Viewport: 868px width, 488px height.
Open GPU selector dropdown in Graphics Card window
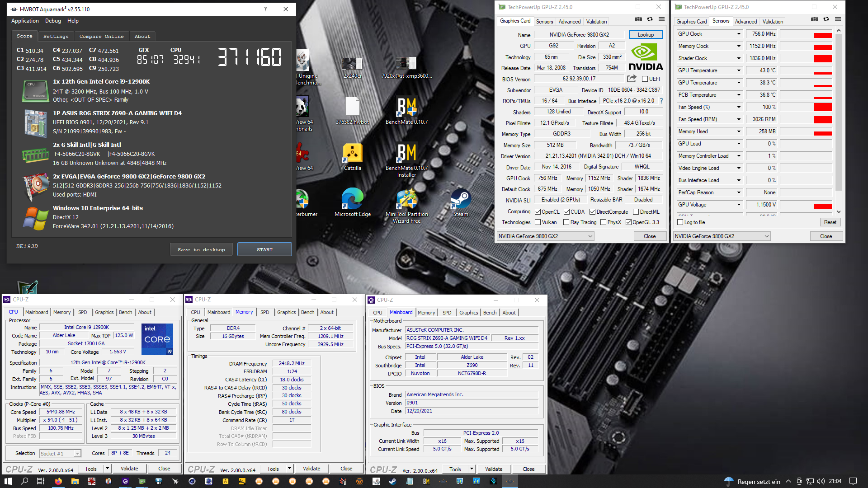pyautogui.click(x=545, y=236)
